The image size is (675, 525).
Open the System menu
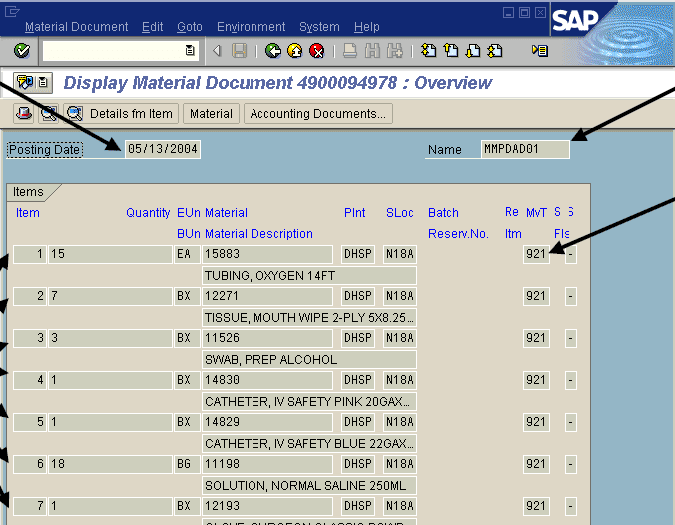click(319, 27)
